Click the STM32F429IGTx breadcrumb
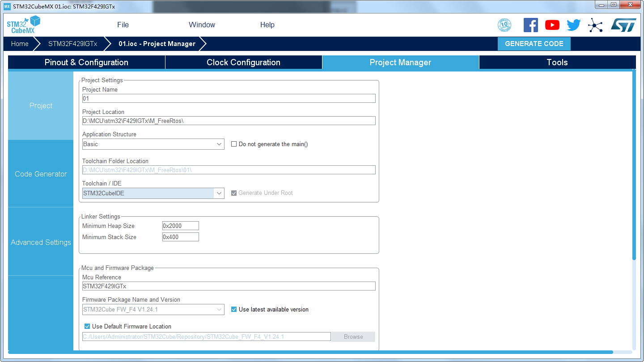Screen dimensions: 644x362 tap(72, 44)
